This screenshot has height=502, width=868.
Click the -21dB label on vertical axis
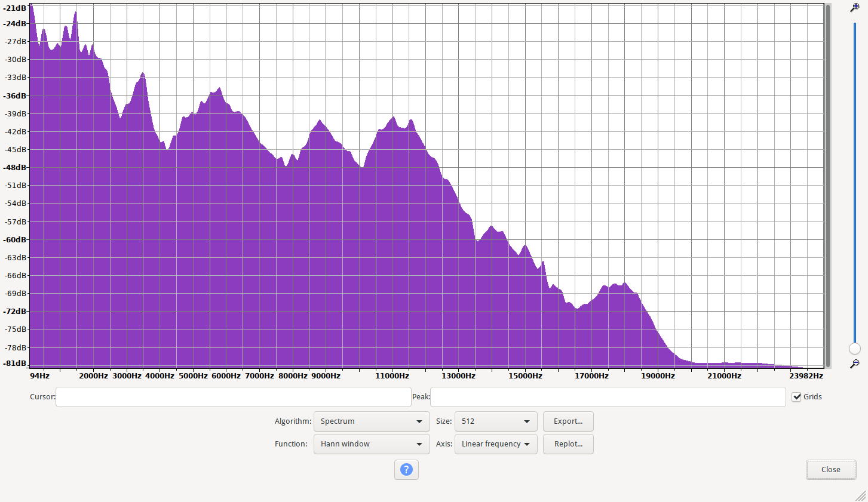point(16,8)
